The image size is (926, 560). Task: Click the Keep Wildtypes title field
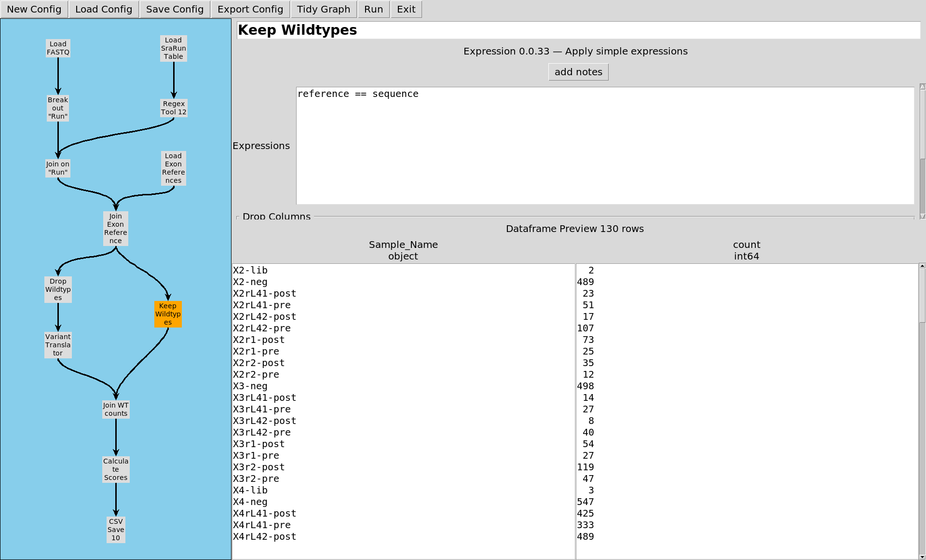(578, 30)
